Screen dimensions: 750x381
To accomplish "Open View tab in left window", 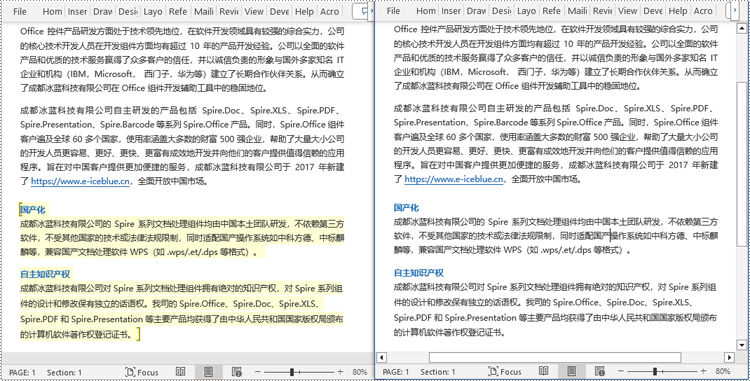I will pos(254,11).
